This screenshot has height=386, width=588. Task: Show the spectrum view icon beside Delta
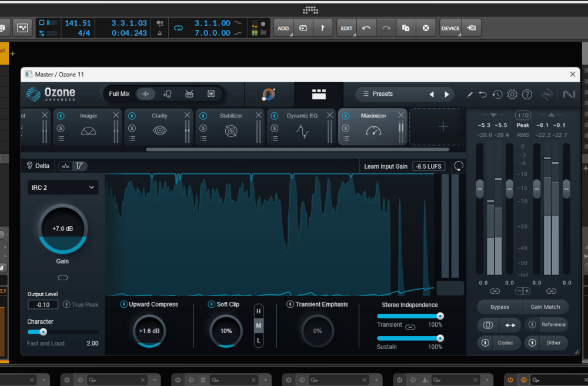click(66, 166)
